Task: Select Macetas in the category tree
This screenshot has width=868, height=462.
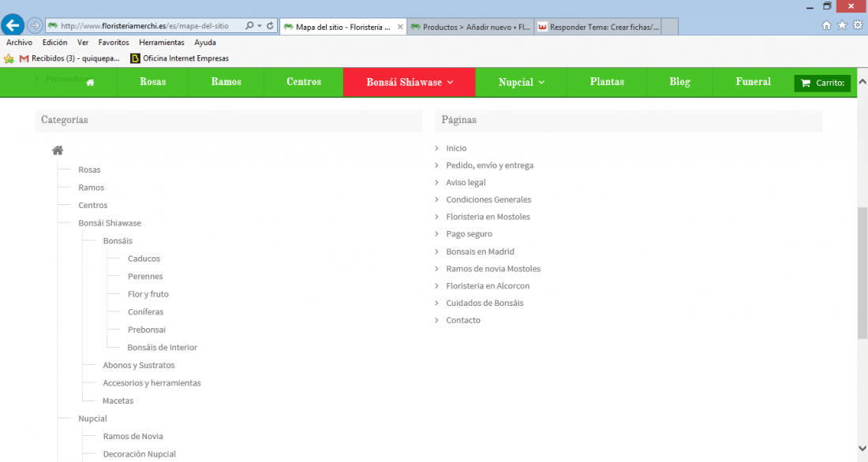Action: click(x=118, y=401)
